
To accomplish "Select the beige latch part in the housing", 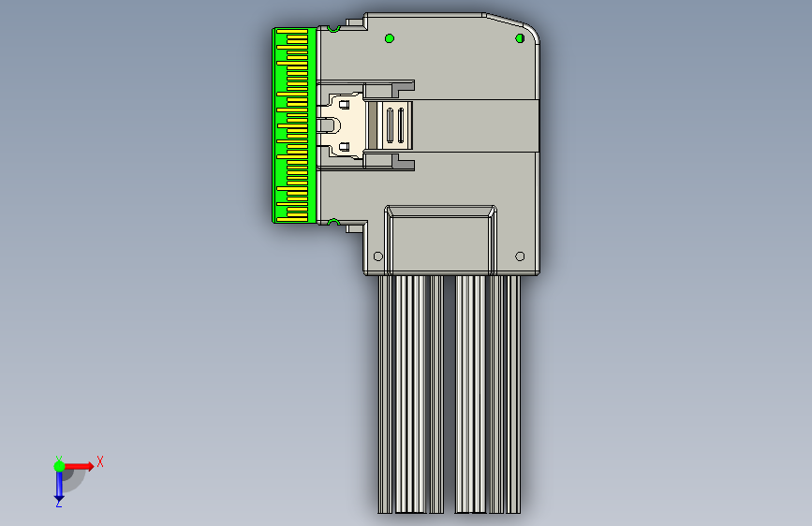I will [x=341, y=125].
